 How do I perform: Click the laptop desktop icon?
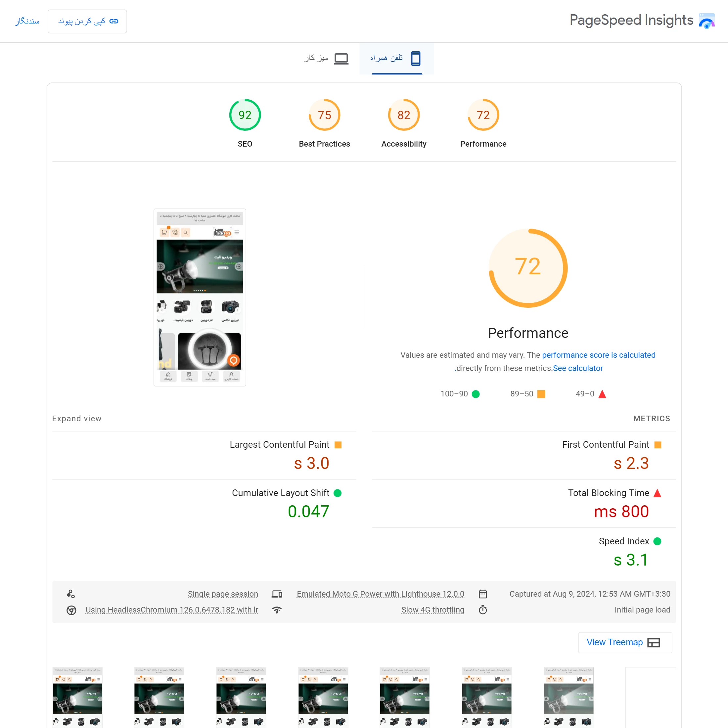[341, 59]
